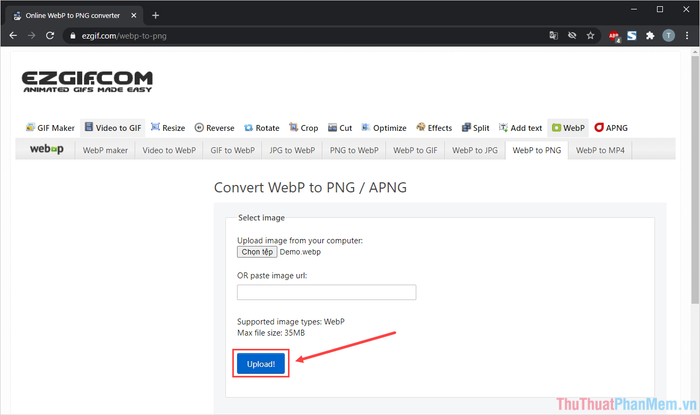Click the blue Upload! button
This screenshot has height=415, width=700.
(261, 364)
